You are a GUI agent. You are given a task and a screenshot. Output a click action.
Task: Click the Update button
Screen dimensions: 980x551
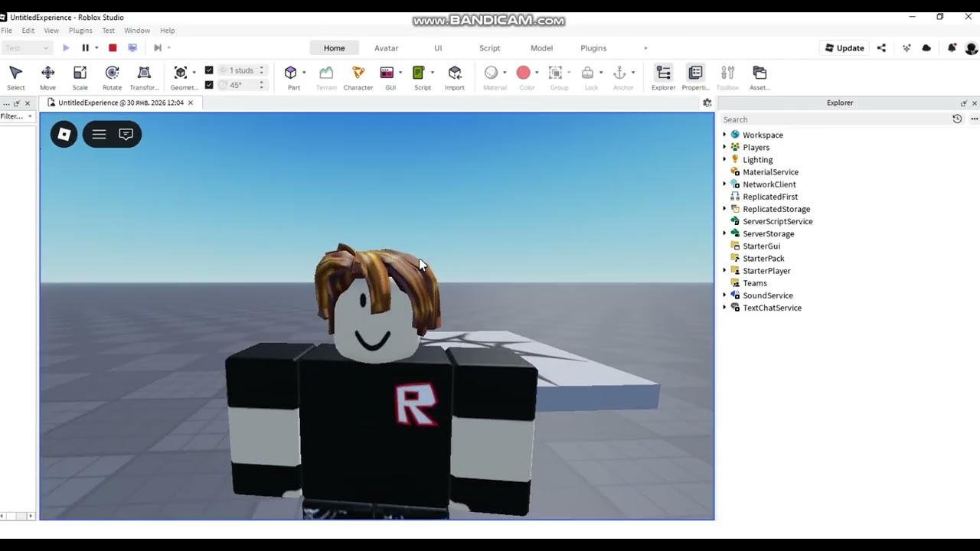[844, 47]
